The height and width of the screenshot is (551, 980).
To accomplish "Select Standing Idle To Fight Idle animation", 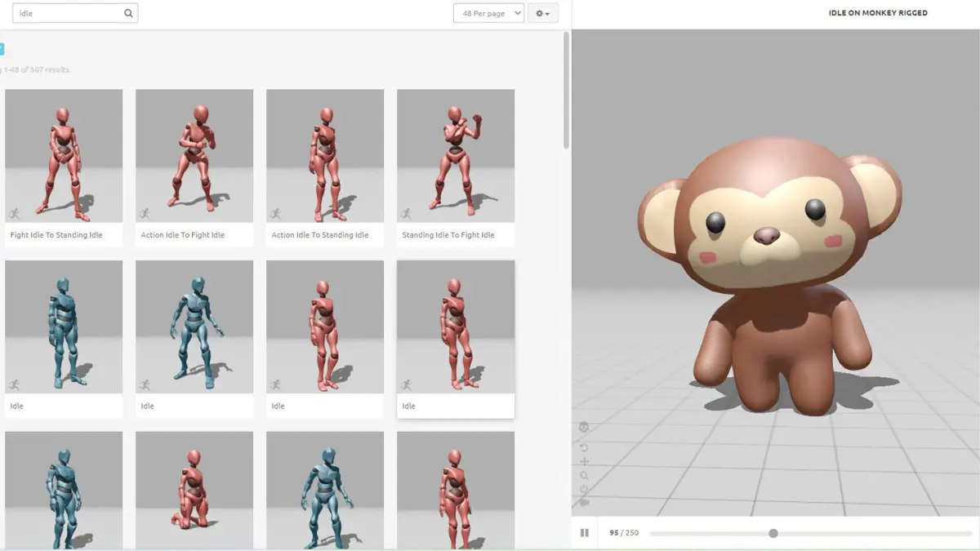I will point(456,168).
